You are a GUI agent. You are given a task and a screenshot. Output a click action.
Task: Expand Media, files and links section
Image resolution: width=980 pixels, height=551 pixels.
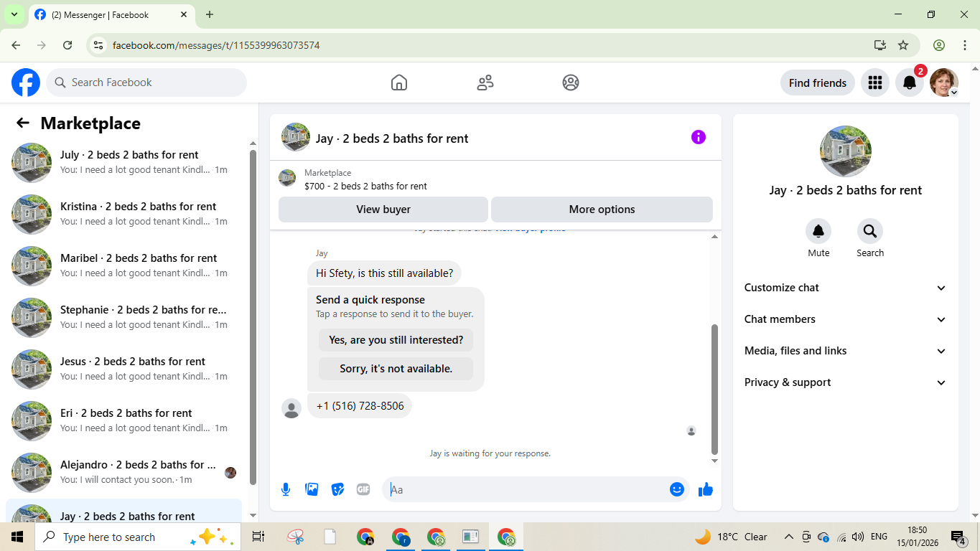tap(846, 351)
